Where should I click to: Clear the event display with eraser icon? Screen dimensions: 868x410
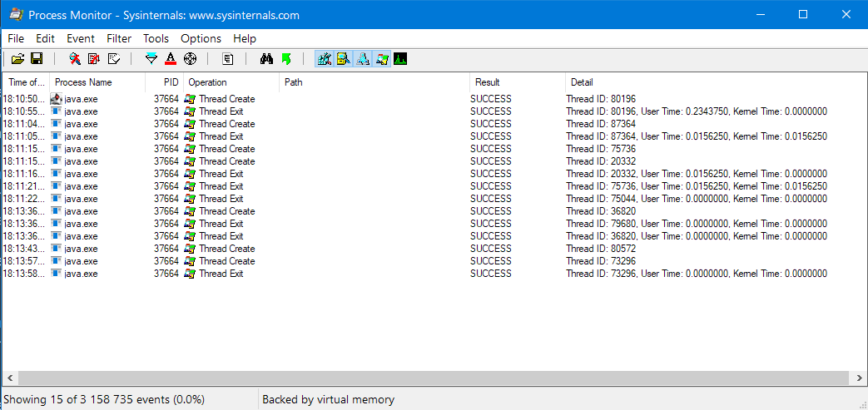click(x=113, y=59)
